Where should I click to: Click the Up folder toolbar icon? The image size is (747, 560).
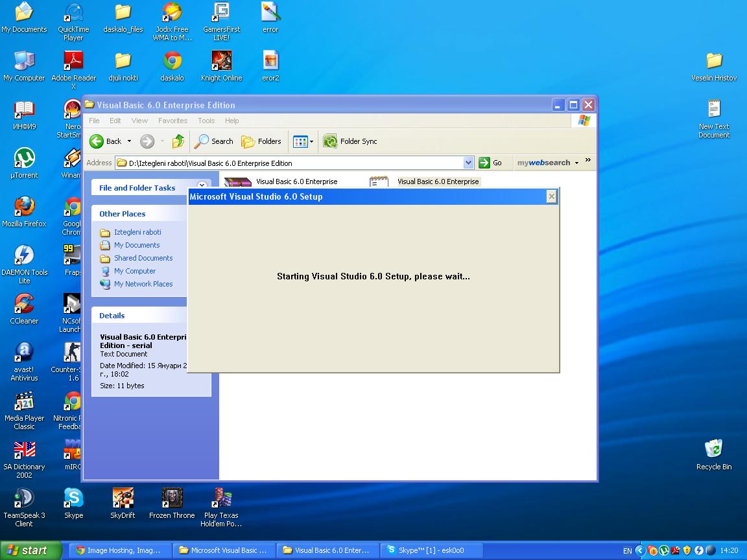[x=178, y=141]
